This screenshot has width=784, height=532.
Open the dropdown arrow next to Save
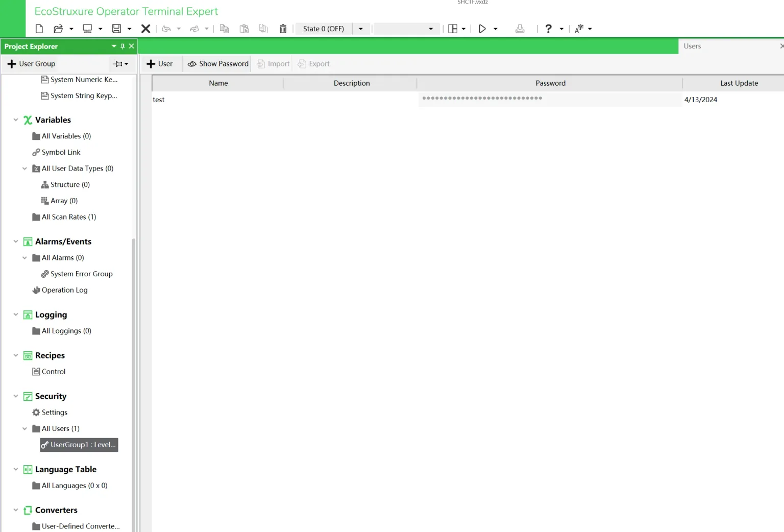click(130, 29)
